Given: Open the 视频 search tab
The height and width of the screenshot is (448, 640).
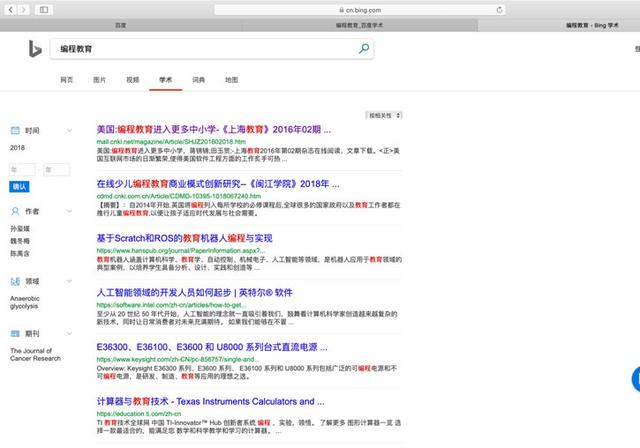Looking at the screenshot, I should click(x=133, y=80).
